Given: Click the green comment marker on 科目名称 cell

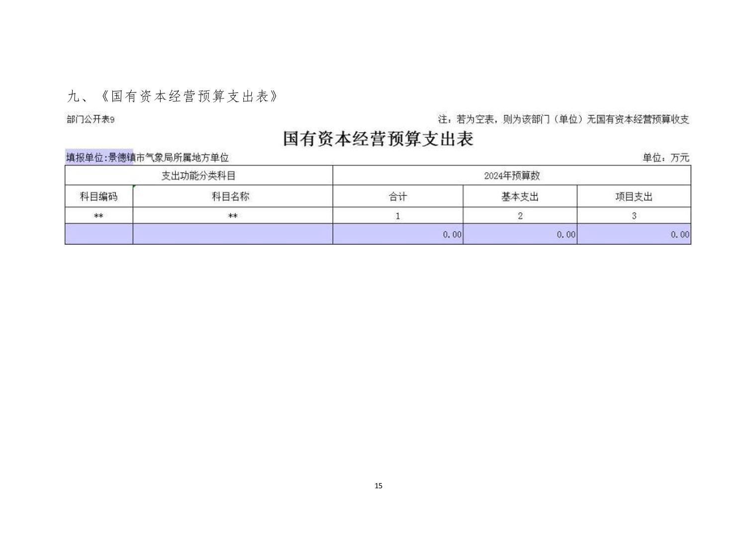Looking at the screenshot, I should [x=134, y=186].
